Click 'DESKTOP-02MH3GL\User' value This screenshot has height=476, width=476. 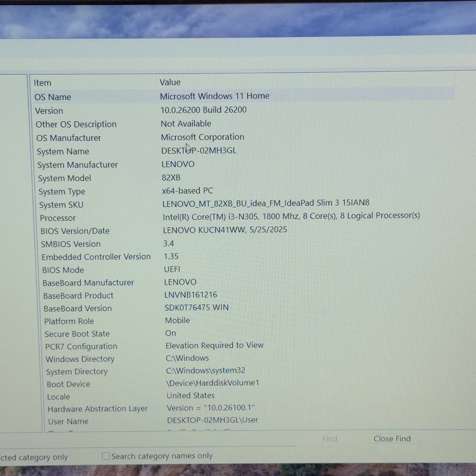[x=213, y=420]
